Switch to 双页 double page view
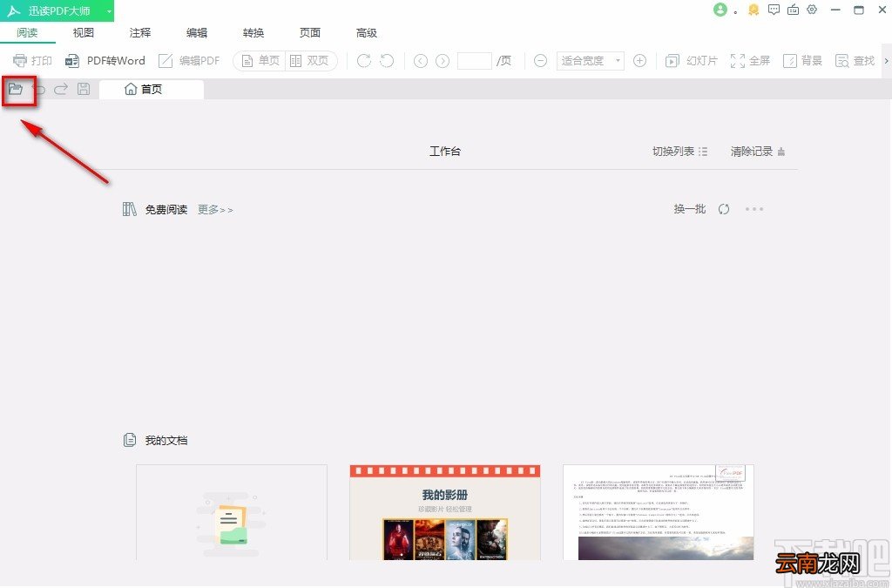892x588 pixels. point(309,60)
